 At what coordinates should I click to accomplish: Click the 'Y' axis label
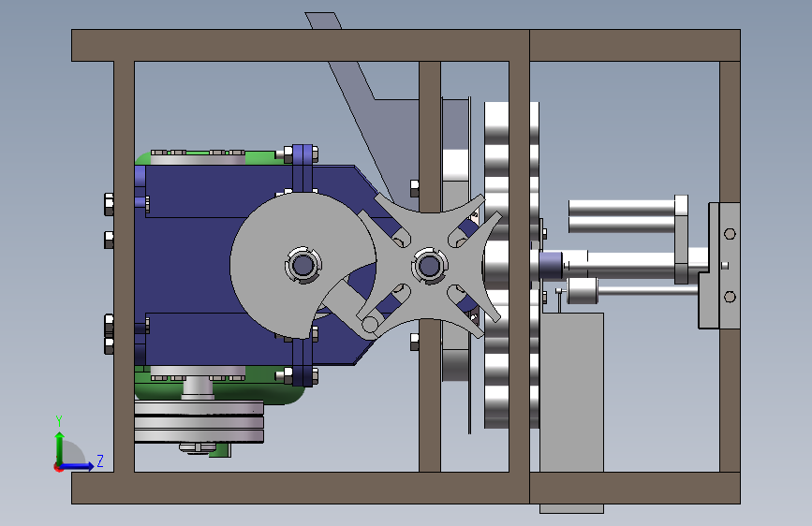(x=59, y=420)
